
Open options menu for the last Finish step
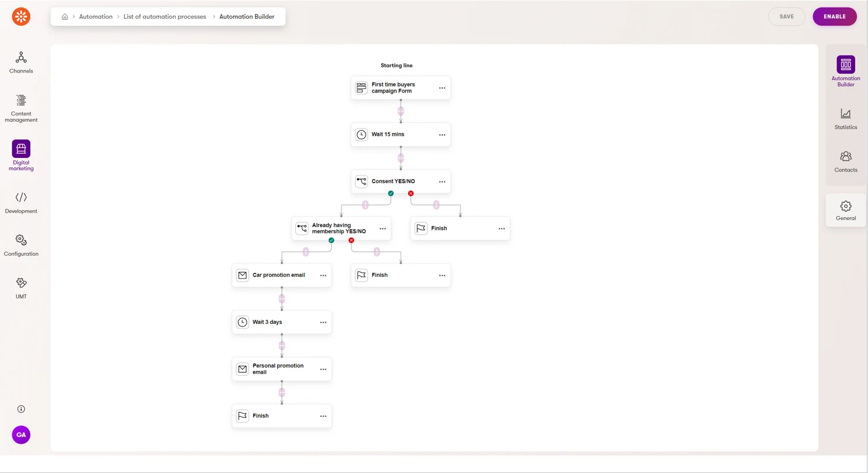[323, 416]
